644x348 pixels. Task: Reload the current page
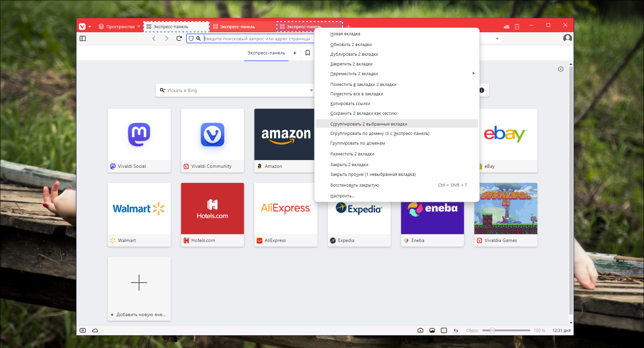[179, 39]
